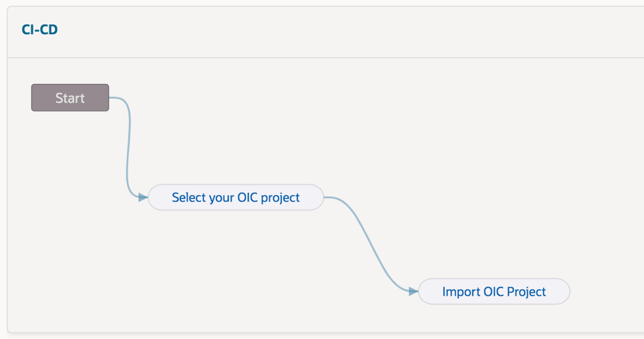Click the word "project" in the middle node
644x339 pixels.
281,198
